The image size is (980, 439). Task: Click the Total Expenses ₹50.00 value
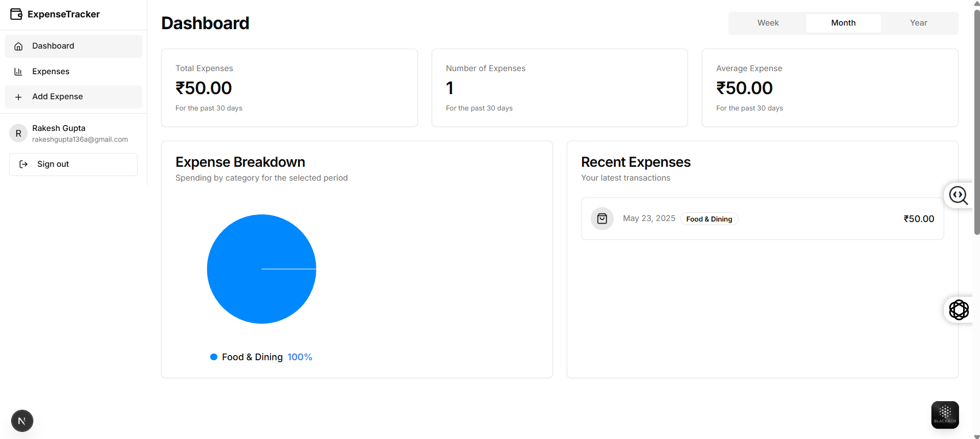[204, 88]
